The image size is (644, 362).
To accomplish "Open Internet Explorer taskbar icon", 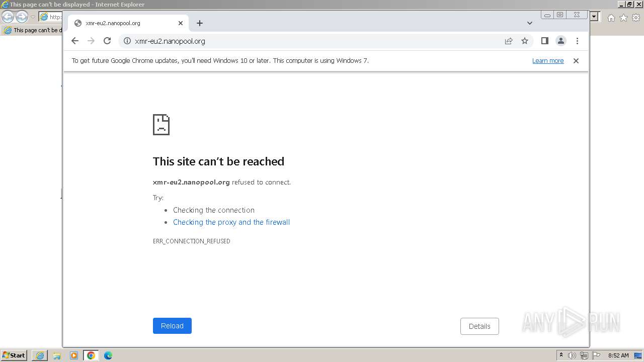I will pos(40,355).
